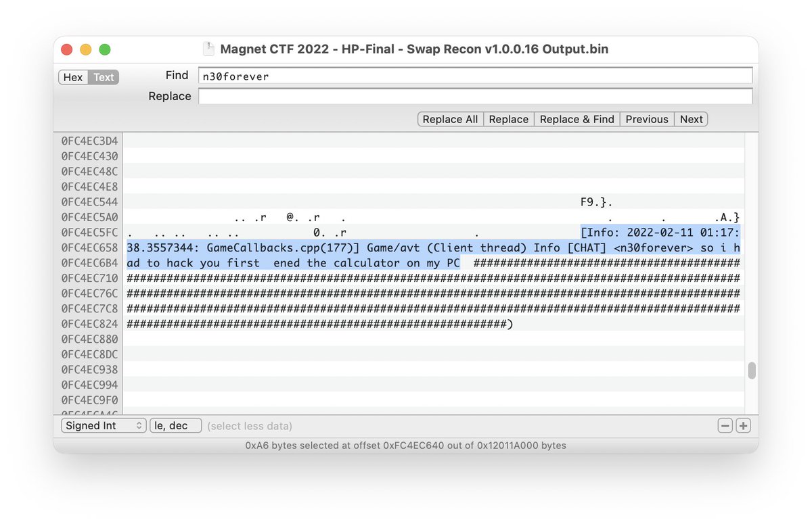Click Previous to find prior match

point(647,119)
